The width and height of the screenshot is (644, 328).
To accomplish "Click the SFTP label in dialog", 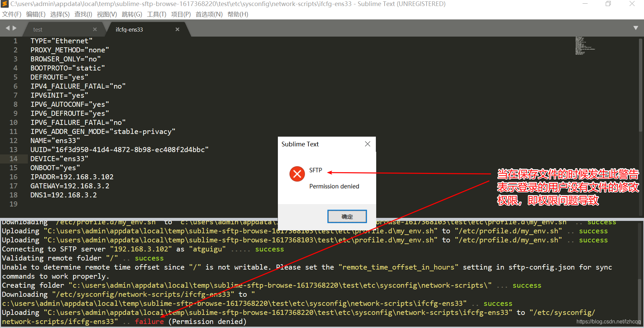I will point(315,170).
